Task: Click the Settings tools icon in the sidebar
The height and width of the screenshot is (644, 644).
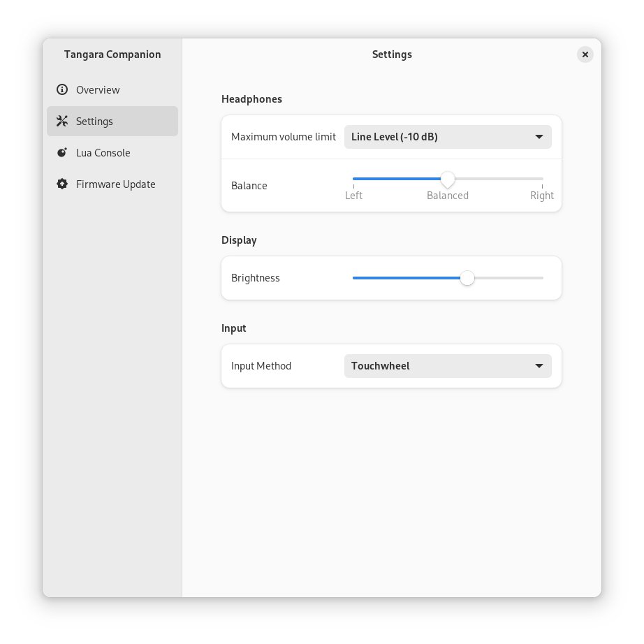Action: click(x=62, y=121)
